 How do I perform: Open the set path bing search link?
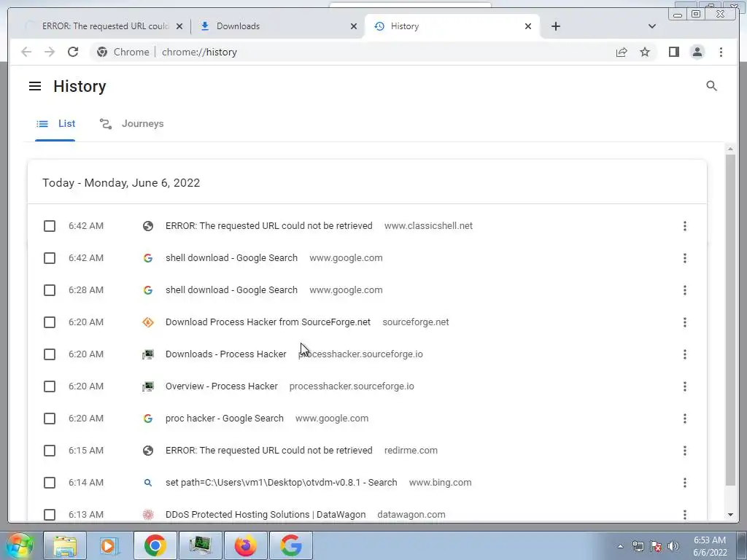click(x=281, y=483)
